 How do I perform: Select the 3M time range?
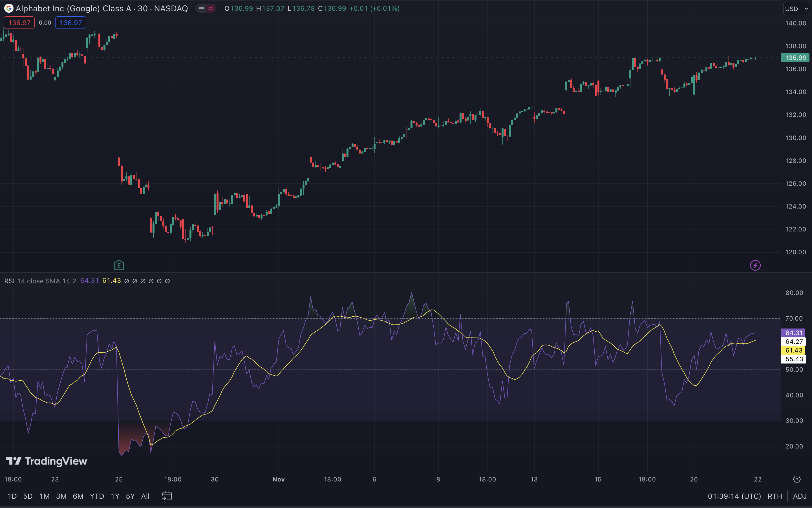pos(61,496)
